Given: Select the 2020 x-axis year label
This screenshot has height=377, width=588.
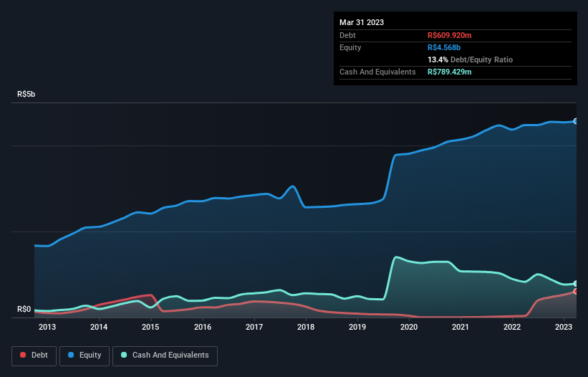Looking at the screenshot, I should point(409,328).
